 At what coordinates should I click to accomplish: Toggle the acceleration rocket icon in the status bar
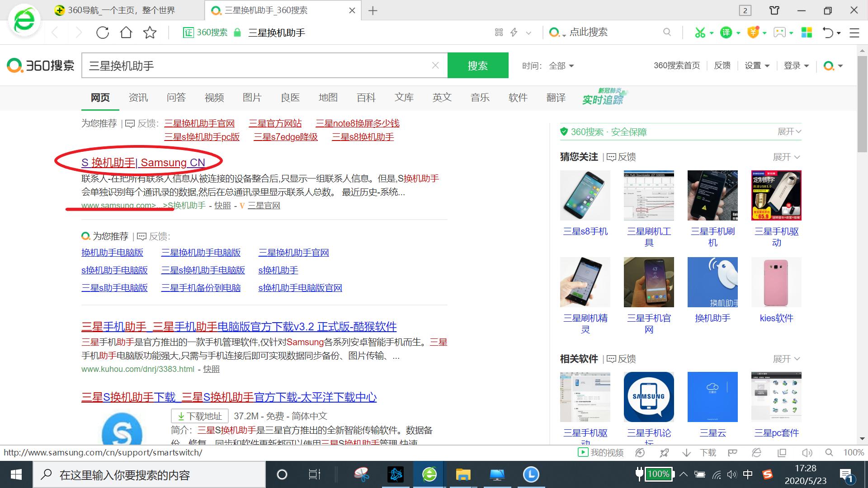(664, 452)
